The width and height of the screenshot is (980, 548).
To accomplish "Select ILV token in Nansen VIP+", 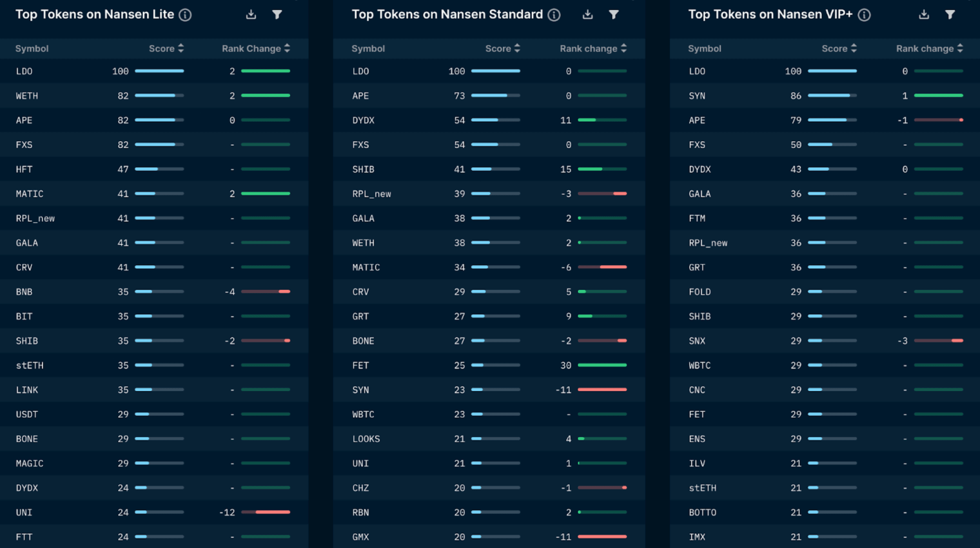I will tap(697, 463).
